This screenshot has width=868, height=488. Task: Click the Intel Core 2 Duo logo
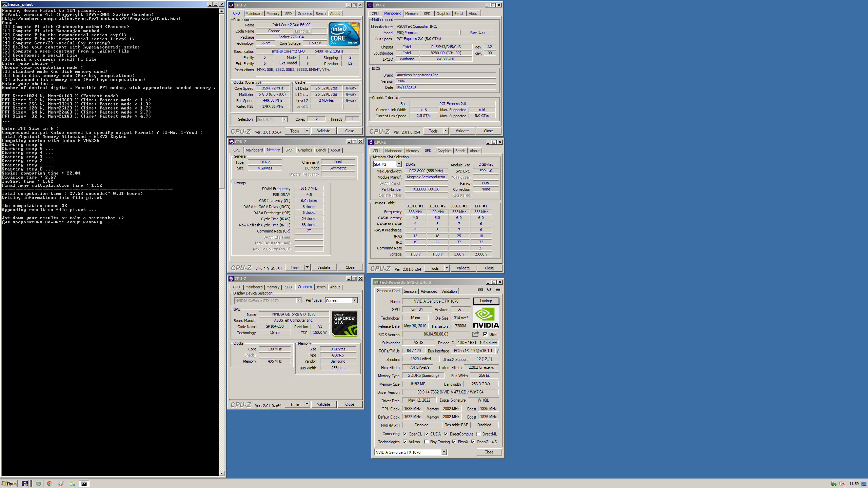344,34
